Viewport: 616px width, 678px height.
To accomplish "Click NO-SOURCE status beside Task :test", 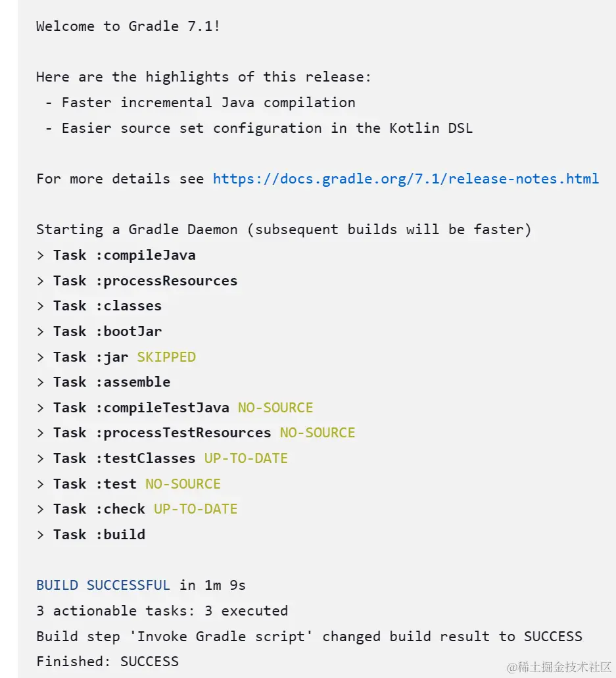I will coord(183,484).
